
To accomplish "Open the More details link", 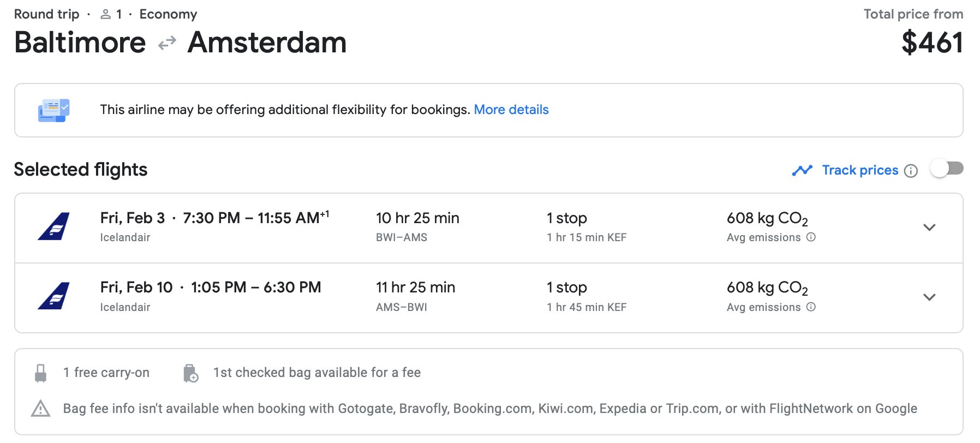I will [511, 110].
